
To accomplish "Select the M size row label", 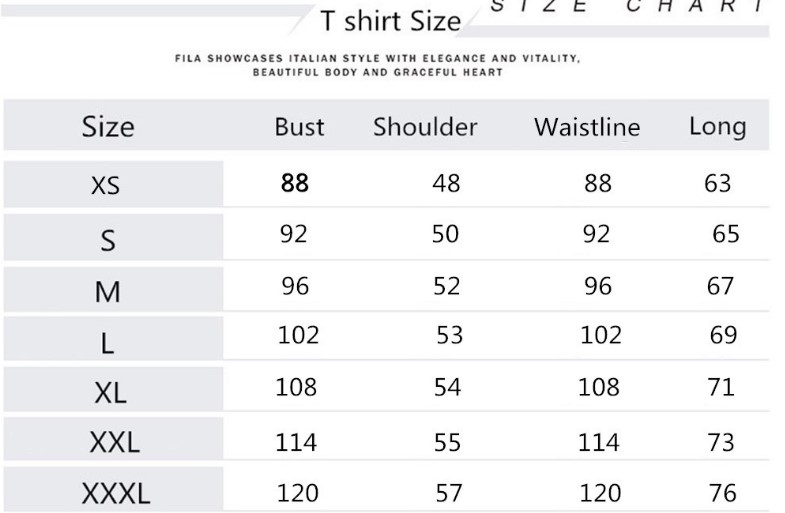I will [x=108, y=292].
